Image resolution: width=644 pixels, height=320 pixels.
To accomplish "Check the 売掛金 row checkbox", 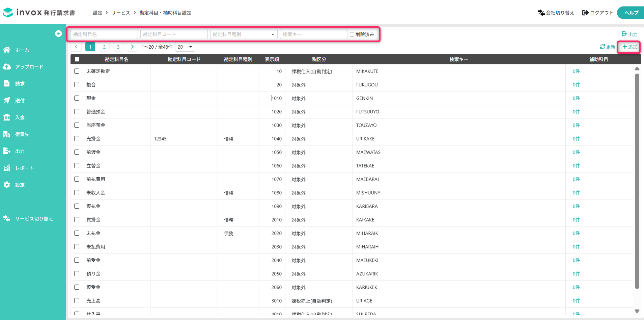I will point(77,139).
